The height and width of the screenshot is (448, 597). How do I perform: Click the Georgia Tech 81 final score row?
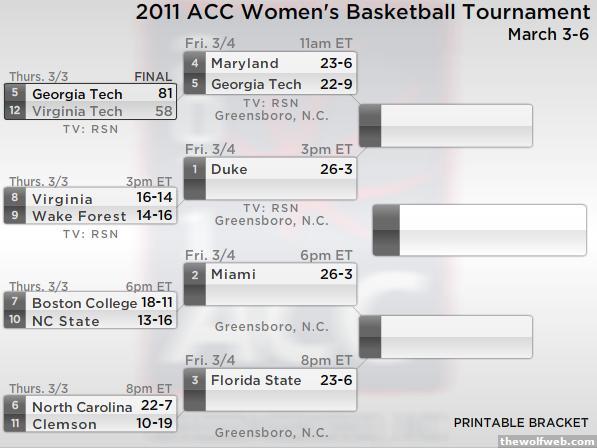click(91, 93)
